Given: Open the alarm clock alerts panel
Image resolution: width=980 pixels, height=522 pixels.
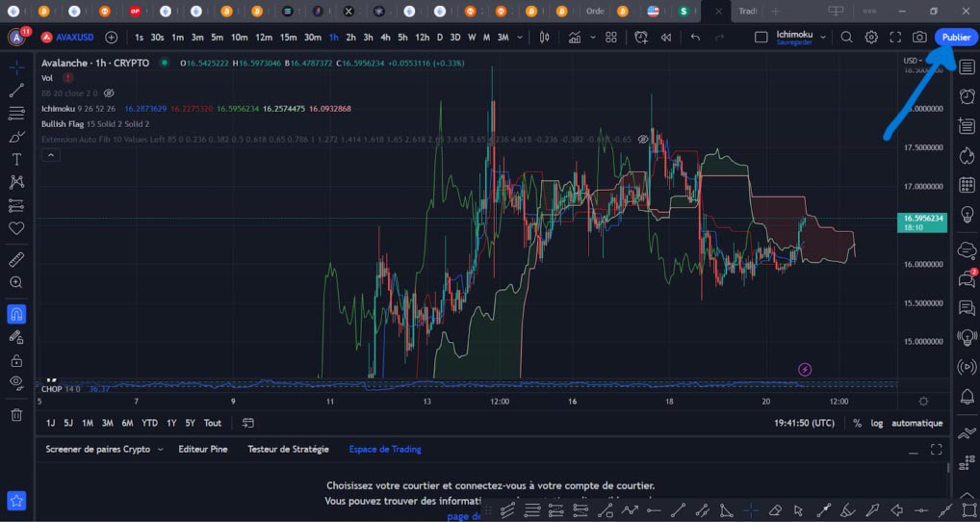Looking at the screenshot, I should tap(967, 96).
